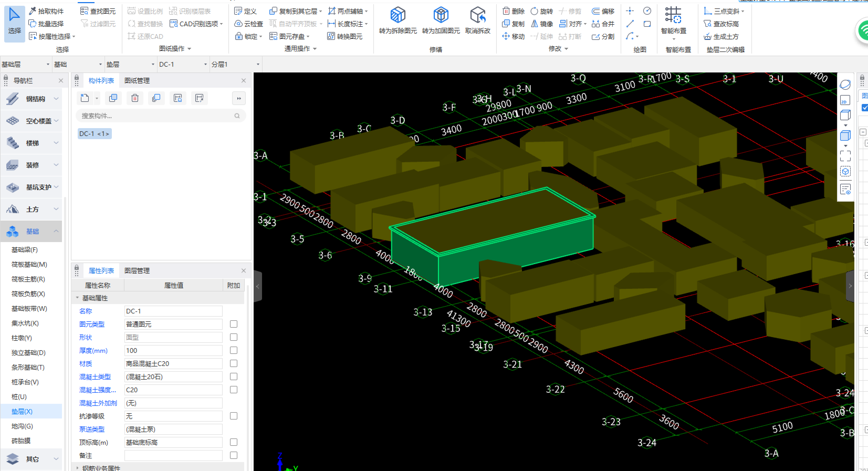Click the 拾取构件 tool
Viewport: 868px width, 471px height.
(46, 11)
